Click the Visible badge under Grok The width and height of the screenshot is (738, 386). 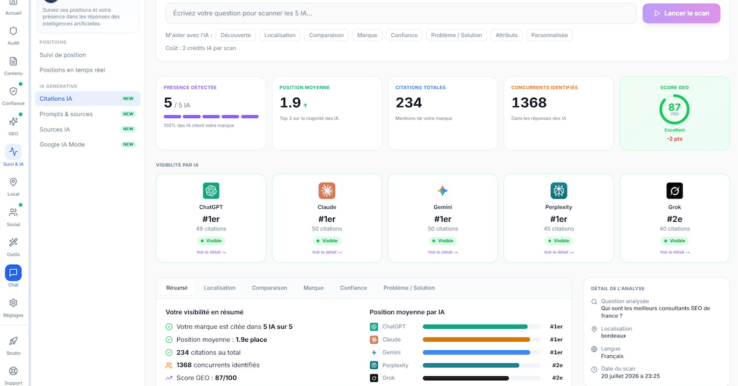click(674, 241)
